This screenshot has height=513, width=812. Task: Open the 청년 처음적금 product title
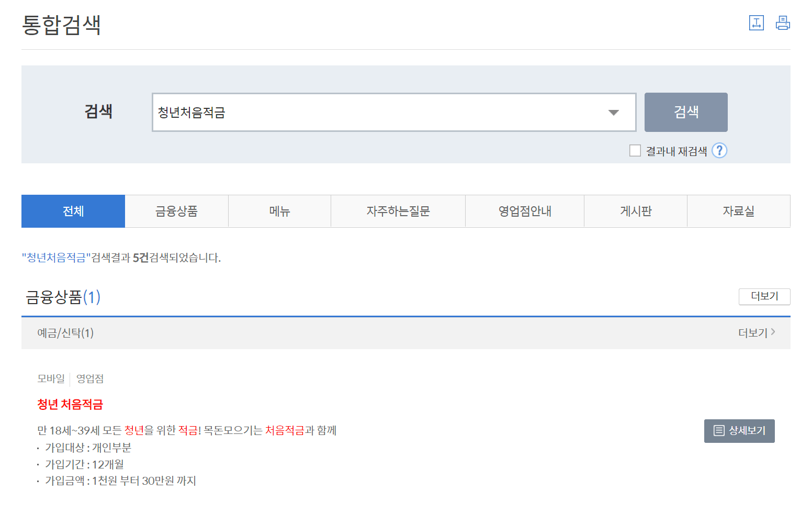[70, 404]
